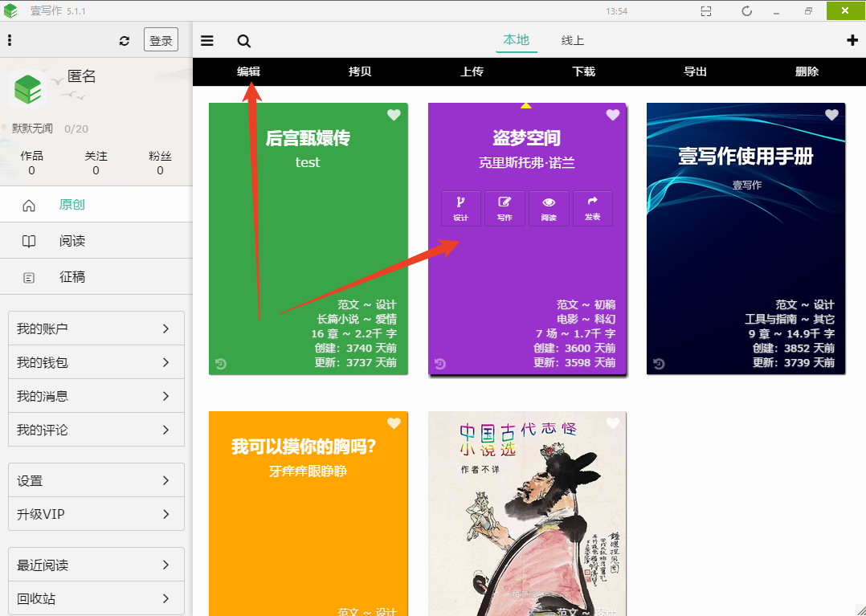Click the plus icon to add work
The height and width of the screenshot is (616, 866).
852,40
